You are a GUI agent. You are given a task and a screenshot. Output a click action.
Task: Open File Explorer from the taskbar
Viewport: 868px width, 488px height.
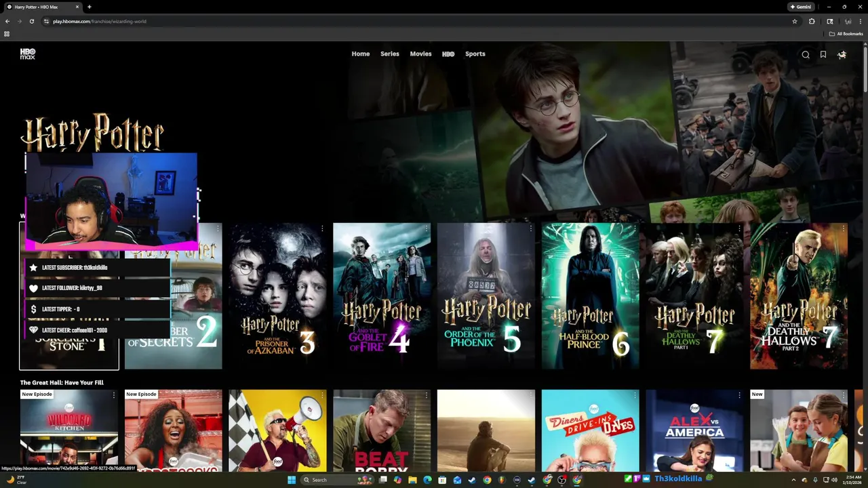pyautogui.click(x=412, y=480)
